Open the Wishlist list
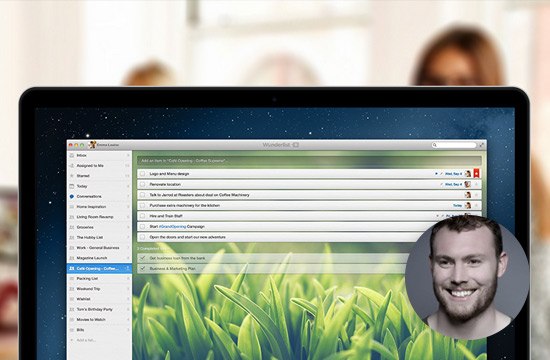This screenshot has height=360, width=550. pos(99,299)
